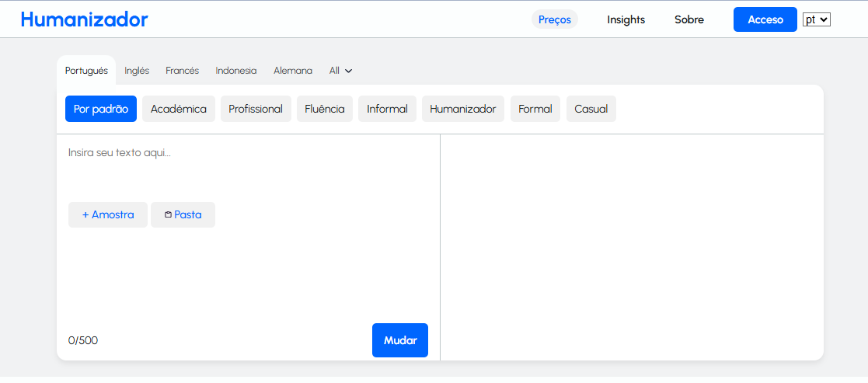
Task: Switch to the Alemana tab
Action: [x=293, y=71]
